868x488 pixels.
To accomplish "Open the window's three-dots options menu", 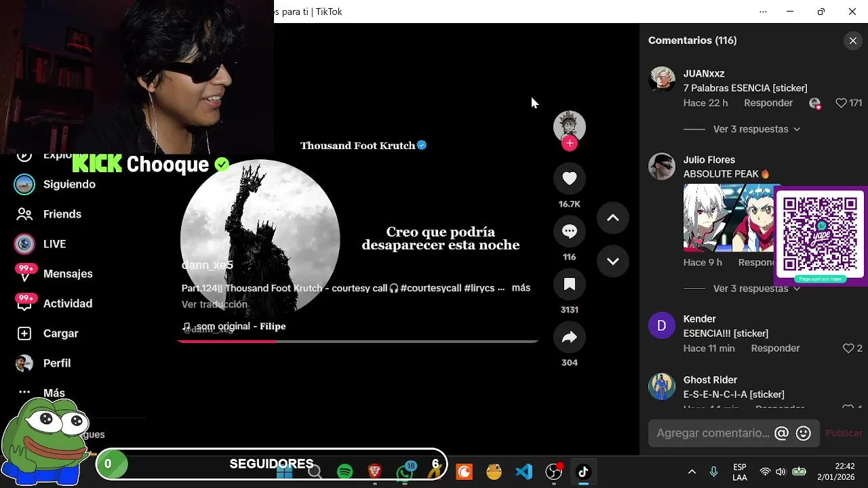I will [x=763, y=12].
